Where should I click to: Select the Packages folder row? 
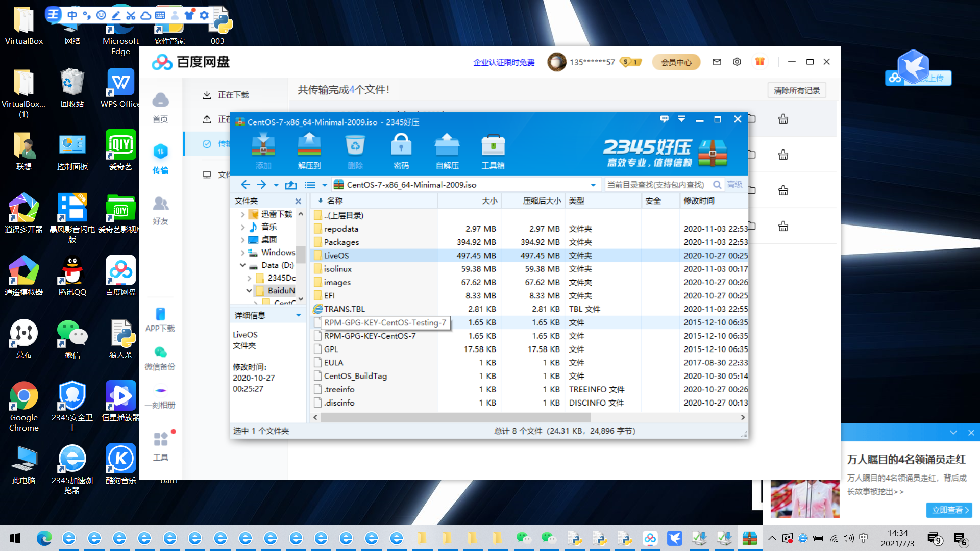pos(529,242)
